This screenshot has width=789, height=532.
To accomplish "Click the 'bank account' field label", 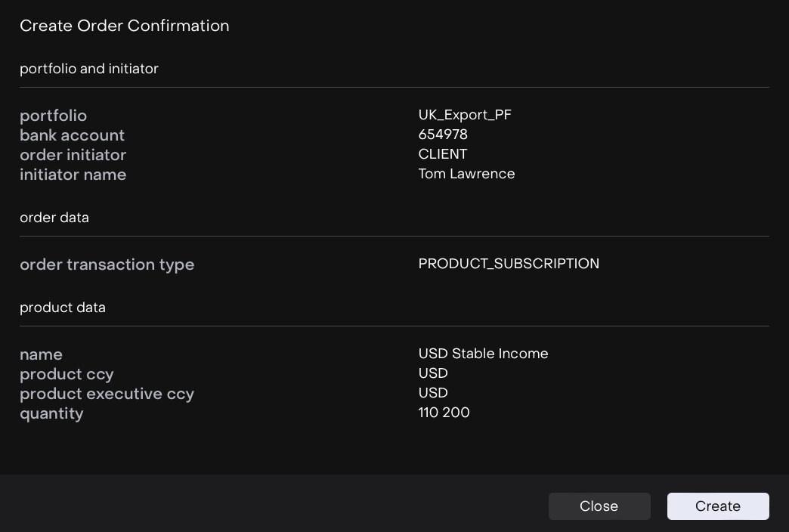I will [x=72, y=135].
